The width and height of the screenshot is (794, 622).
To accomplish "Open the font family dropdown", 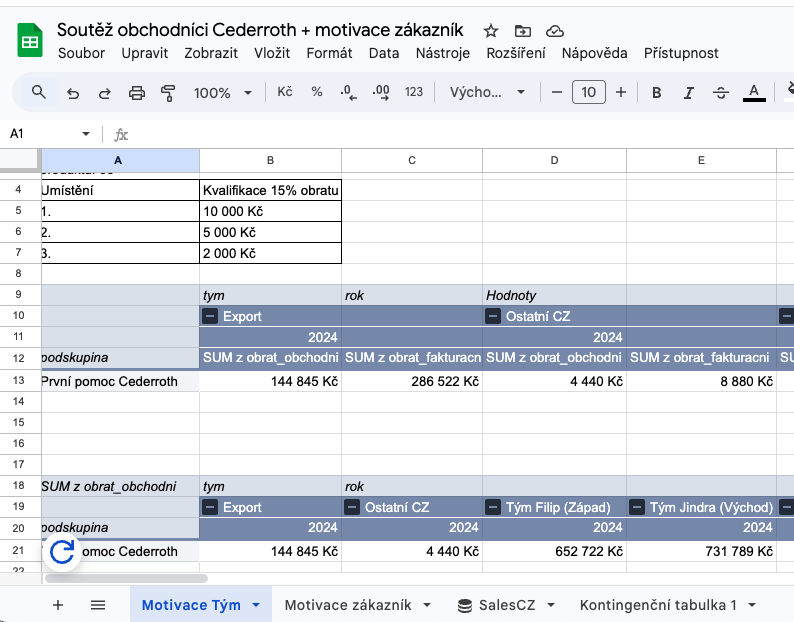I will (487, 93).
